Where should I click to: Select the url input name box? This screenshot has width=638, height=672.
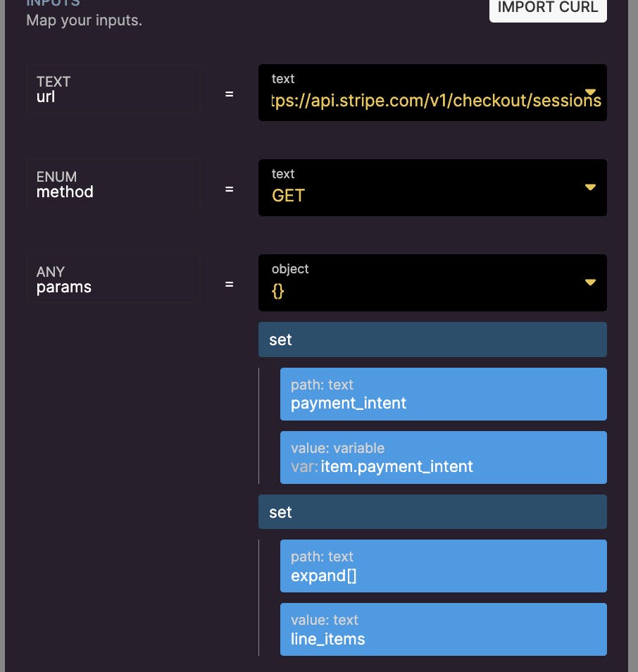point(113,89)
